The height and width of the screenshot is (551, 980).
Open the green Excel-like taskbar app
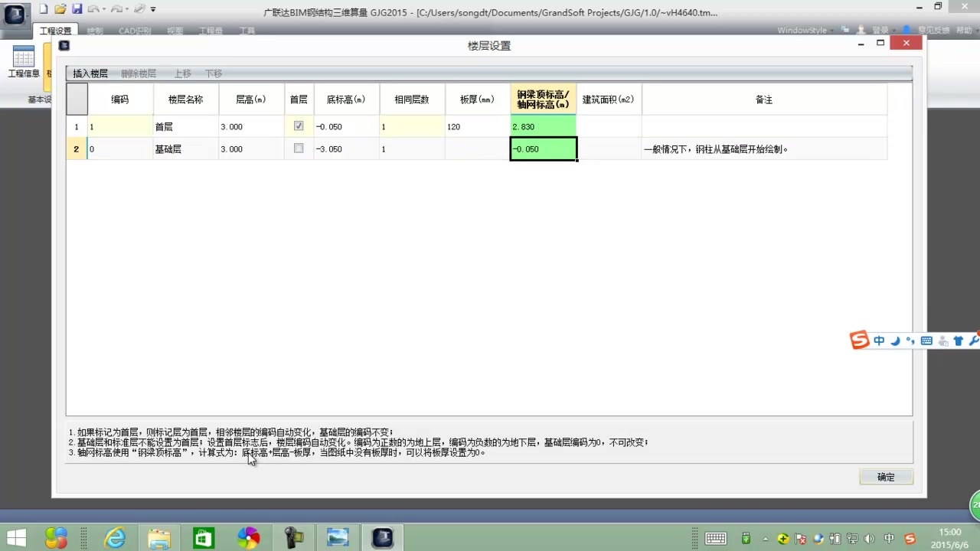[x=204, y=538]
